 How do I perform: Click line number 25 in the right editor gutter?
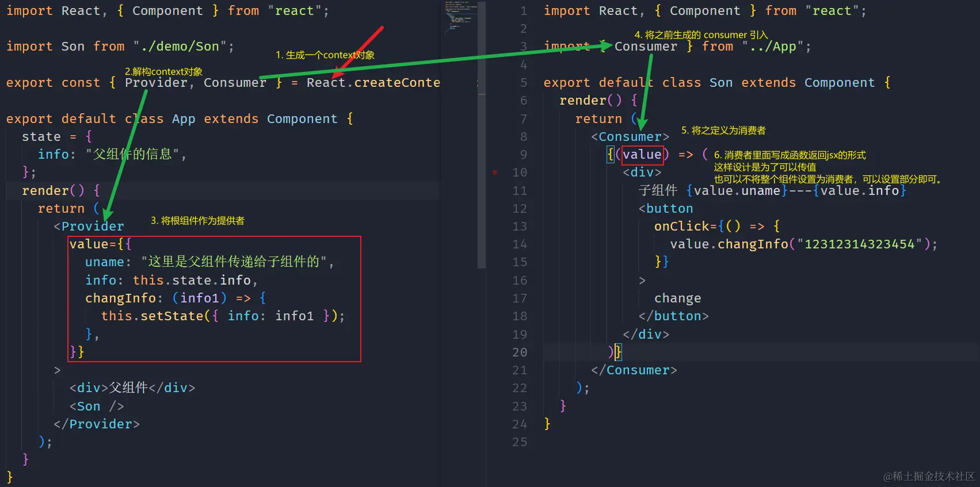520,442
